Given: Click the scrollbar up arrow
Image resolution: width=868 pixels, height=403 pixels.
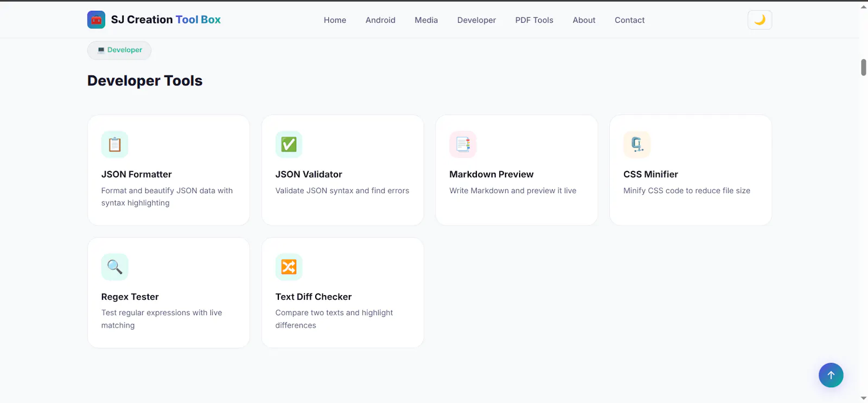Looking at the screenshot, I should [x=864, y=7].
